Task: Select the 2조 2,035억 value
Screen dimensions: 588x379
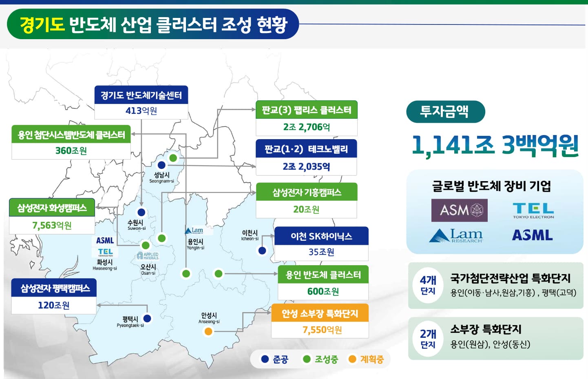Action: coord(306,166)
